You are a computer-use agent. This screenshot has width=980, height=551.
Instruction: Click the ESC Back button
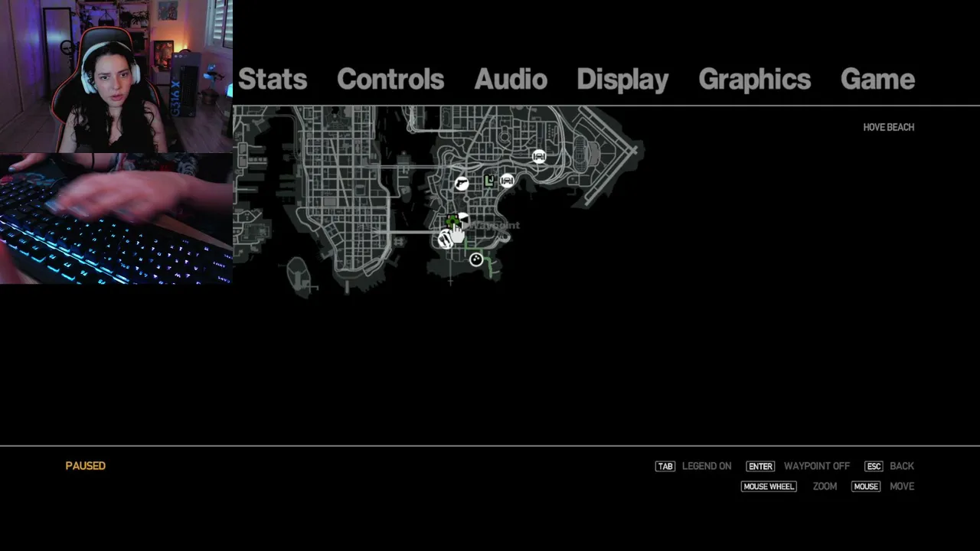click(889, 466)
